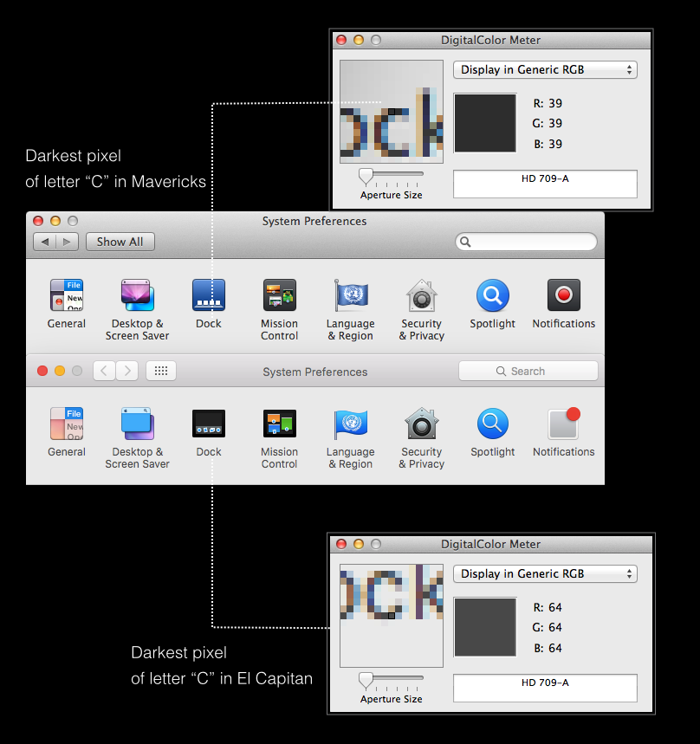Click HD 709-A profile field in top meter
Screen dimensions: 700x744
(545, 184)
